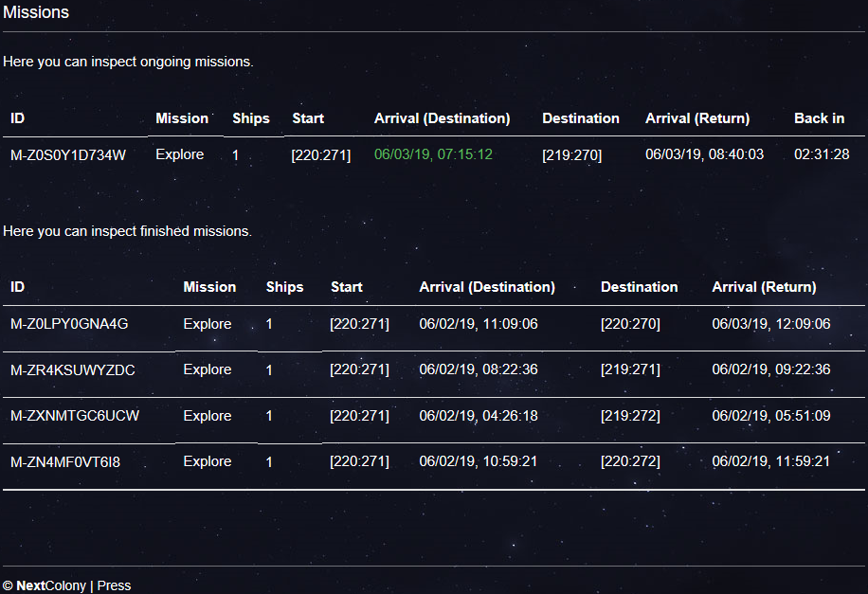Click mission ID M-ZR4KSUWYZDC

point(72,369)
